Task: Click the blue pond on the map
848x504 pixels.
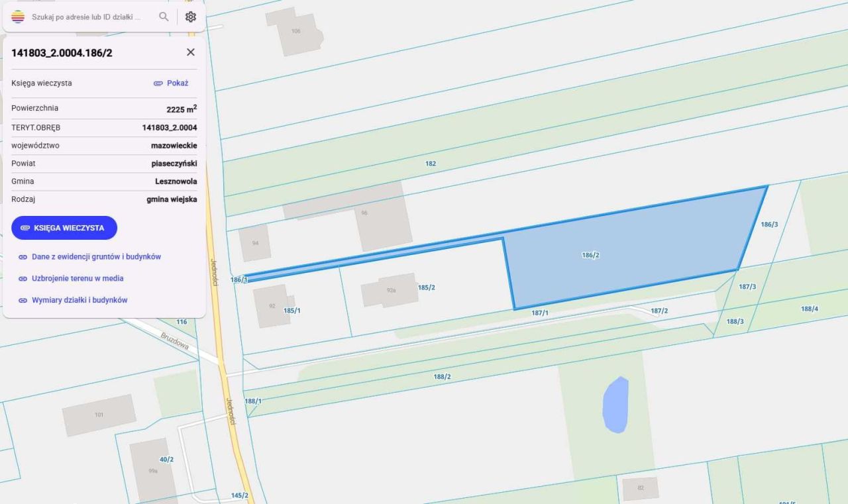Action: [x=615, y=404]
